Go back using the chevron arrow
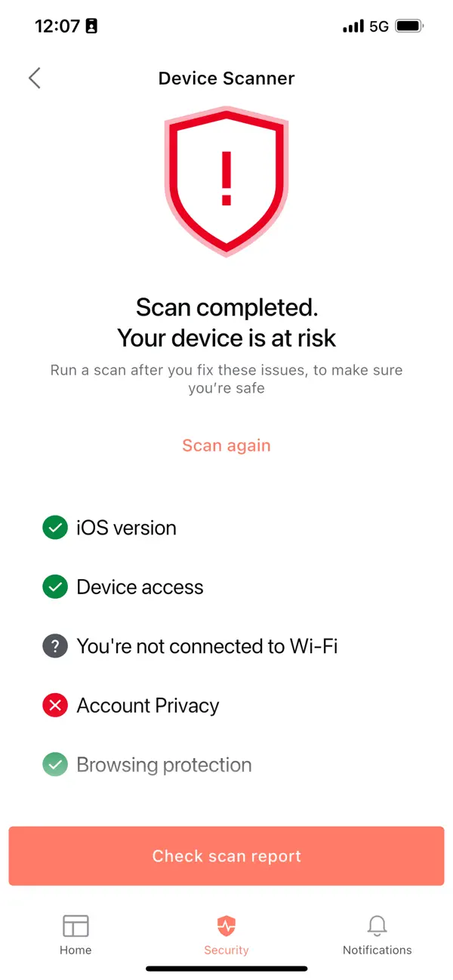The image size is (453, 980). (x=33, y=78)
